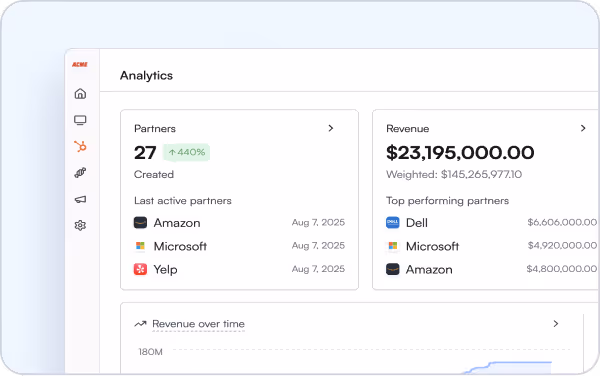This screenshot has height=376, width=600.
Task: Click the Weighted: $145,265,977.10 value
Action: coord(454,174)
